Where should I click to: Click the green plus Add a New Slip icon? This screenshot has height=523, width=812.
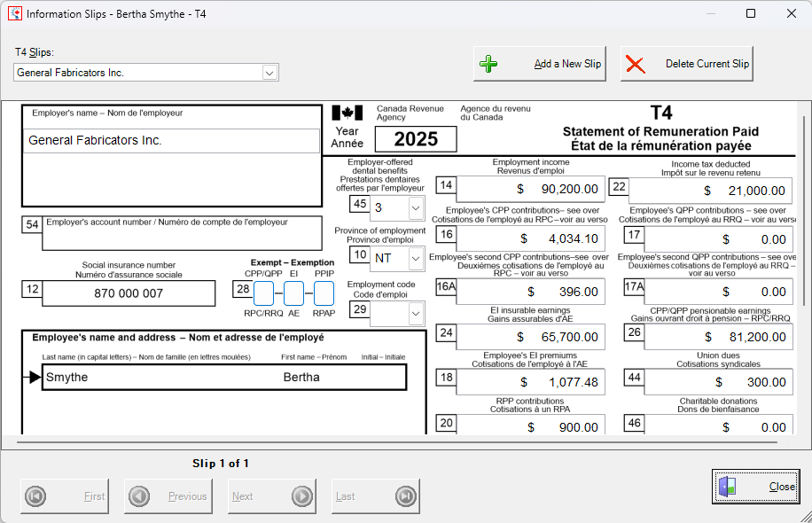[488, 64]
